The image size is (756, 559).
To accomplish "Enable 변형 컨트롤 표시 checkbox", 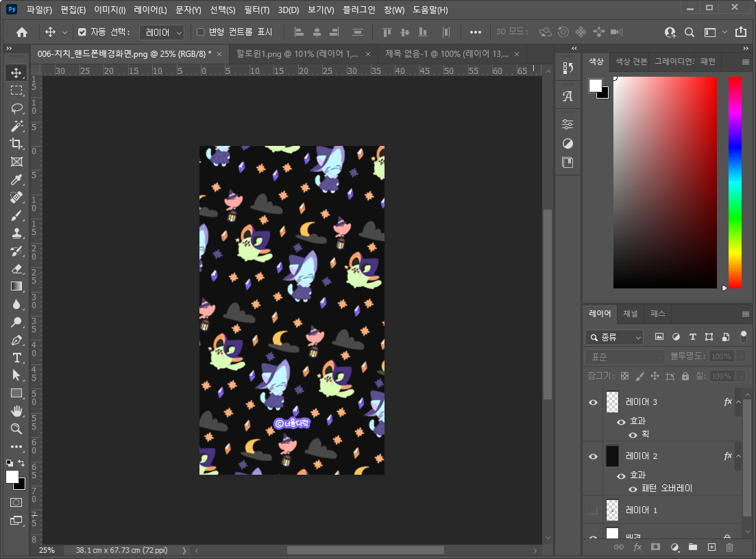I will coord(201,32).
